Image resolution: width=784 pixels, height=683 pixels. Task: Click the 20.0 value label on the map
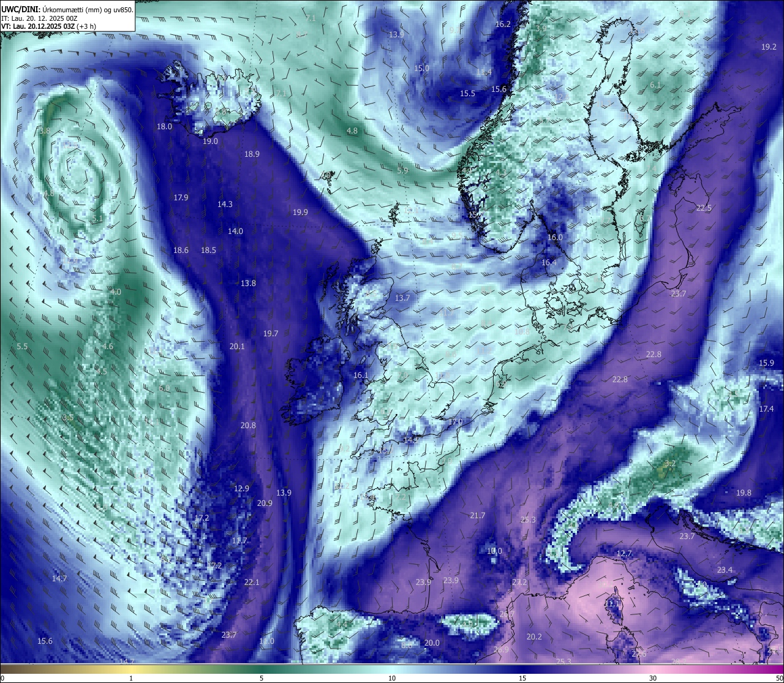pos(432,643)
